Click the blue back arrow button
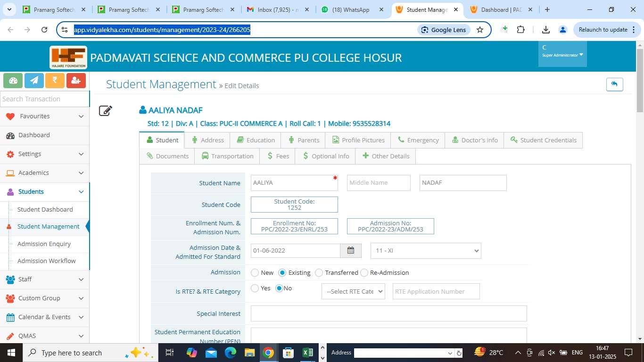The image size is (644, 362). point(614,84)
